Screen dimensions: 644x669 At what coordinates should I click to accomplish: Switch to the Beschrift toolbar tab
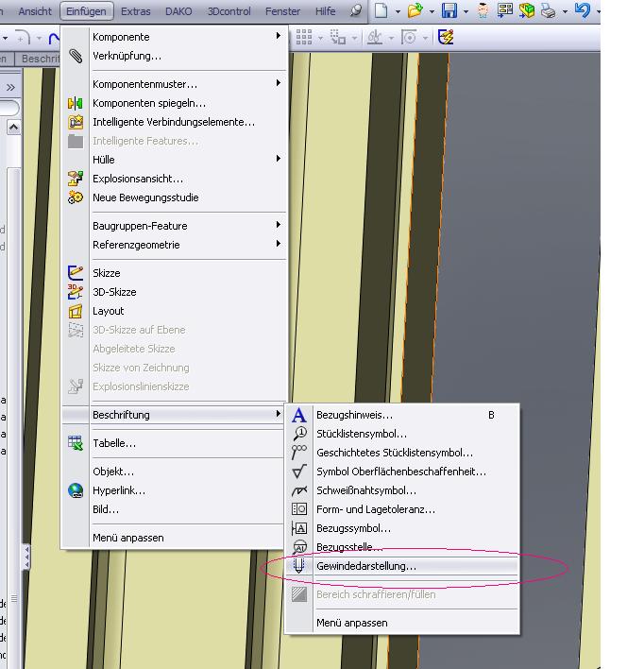pyautogui.click(x=39, y=59)
